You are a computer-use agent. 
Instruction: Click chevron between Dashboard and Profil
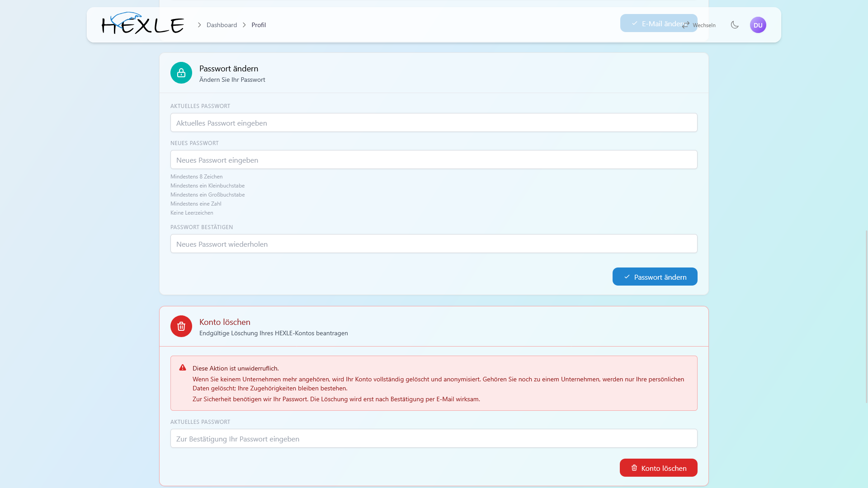tap(244, 25)
